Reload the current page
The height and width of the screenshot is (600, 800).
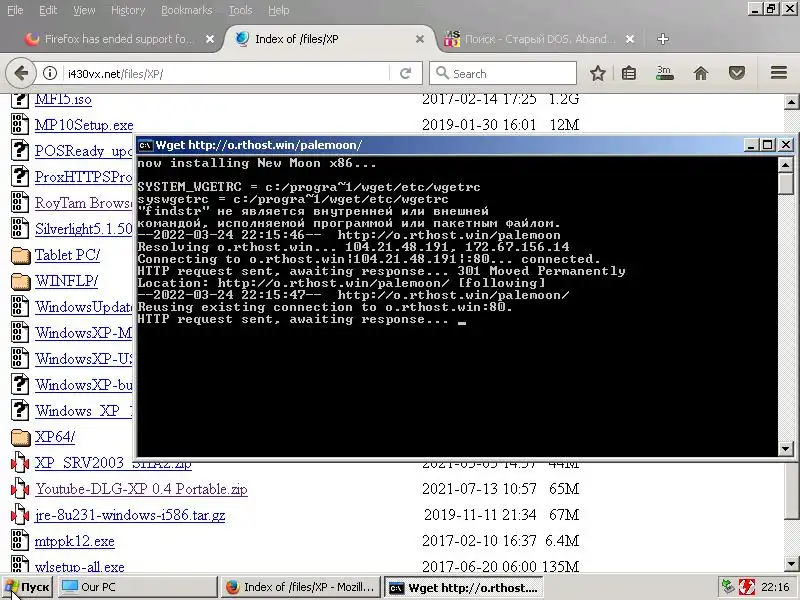click(406, 73)
